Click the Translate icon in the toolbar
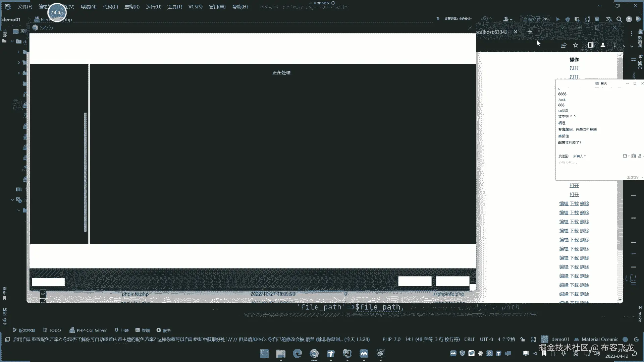Screen dimensions: 644x362 coord(609,19)
